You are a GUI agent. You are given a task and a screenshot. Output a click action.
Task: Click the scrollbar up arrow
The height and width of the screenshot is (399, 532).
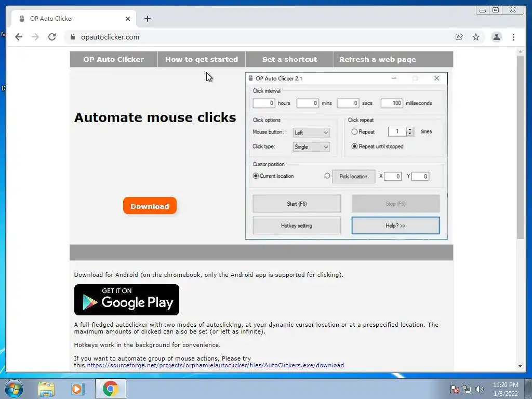coord(520,51)
